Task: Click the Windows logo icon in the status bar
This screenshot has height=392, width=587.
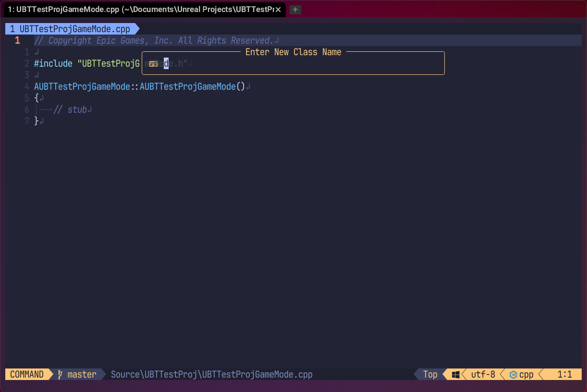Action: coord(455,374)
